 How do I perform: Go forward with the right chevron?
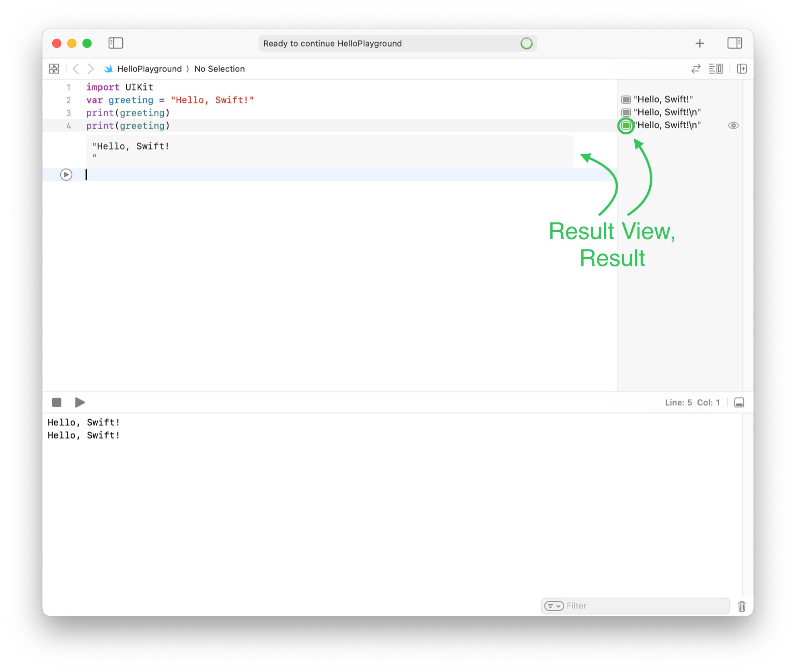coord(91,69)
